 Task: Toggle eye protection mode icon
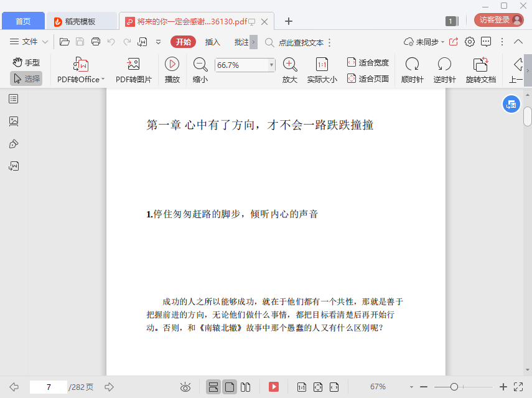pyautogui.click(x=185, y=387)
